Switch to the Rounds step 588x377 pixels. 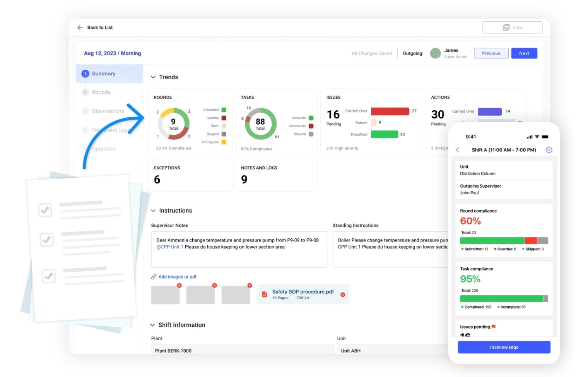pyautogui.click(x=101, y=92)
